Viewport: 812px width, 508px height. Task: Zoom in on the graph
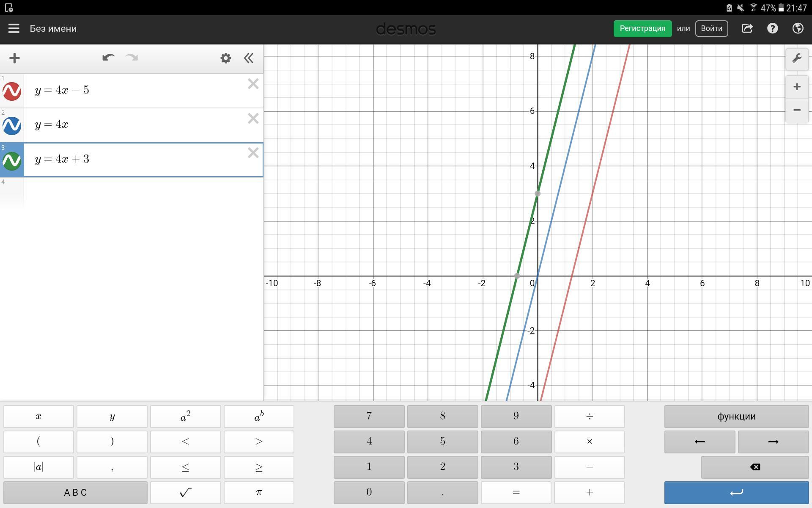click(x=797, y=87)
